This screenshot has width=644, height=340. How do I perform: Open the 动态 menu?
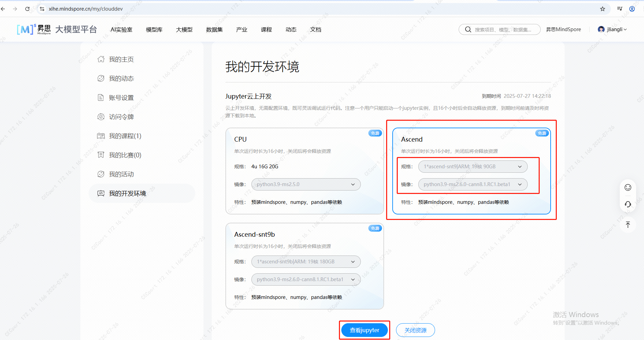pos(291,30)
